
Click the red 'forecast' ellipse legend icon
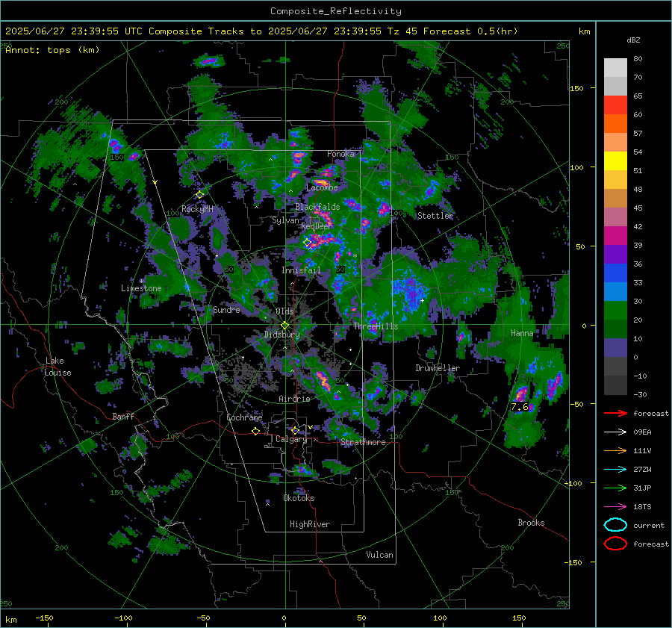coord(615,544)
